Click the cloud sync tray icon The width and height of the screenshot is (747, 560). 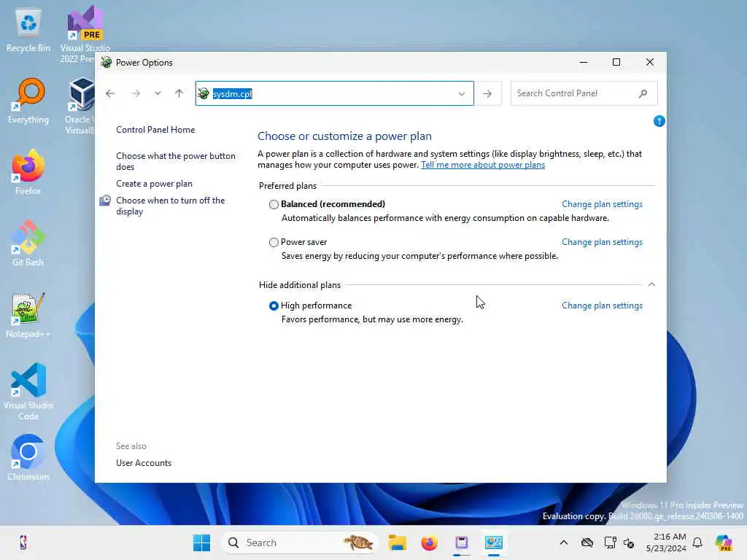tap(587, 542)
